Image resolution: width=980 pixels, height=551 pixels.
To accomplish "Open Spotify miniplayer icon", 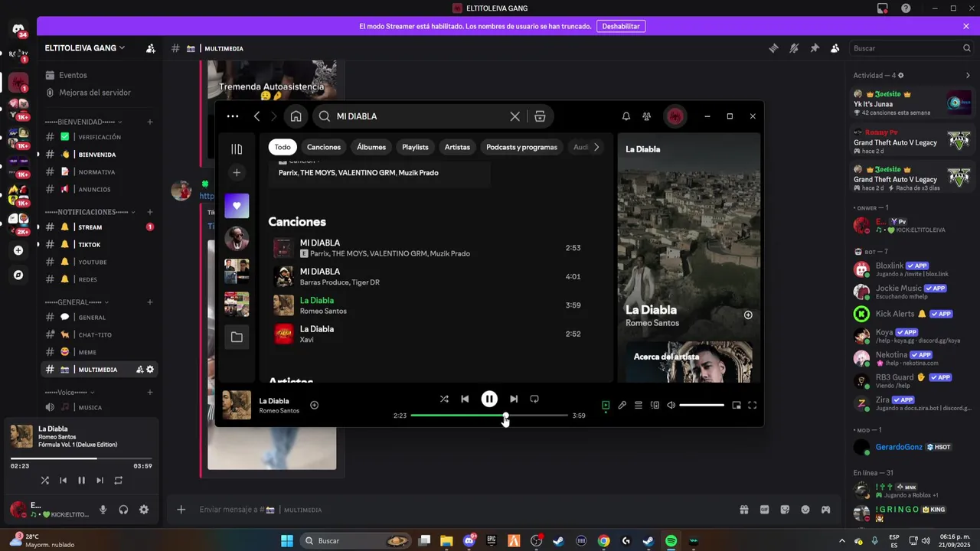I will pyautogui.click(x=736, y=405).
